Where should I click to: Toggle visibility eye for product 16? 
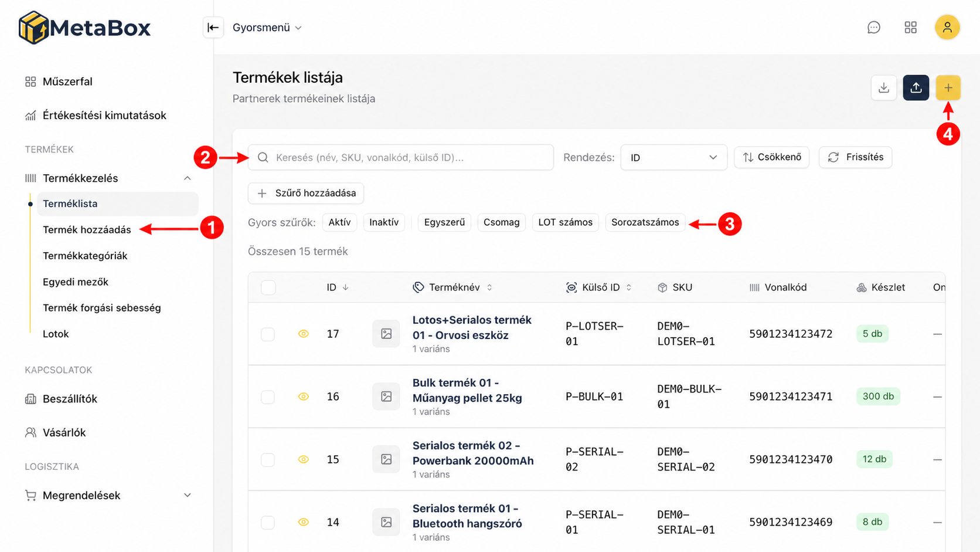303,397
